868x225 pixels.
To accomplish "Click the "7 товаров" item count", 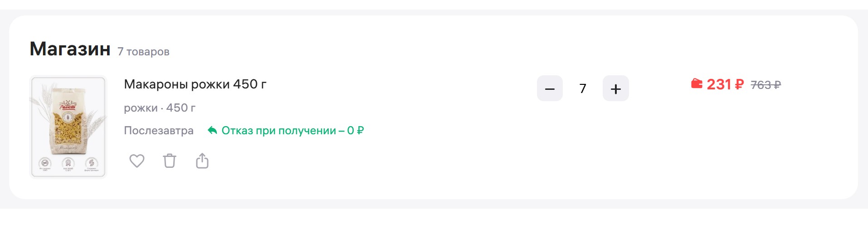I will 143,52.
